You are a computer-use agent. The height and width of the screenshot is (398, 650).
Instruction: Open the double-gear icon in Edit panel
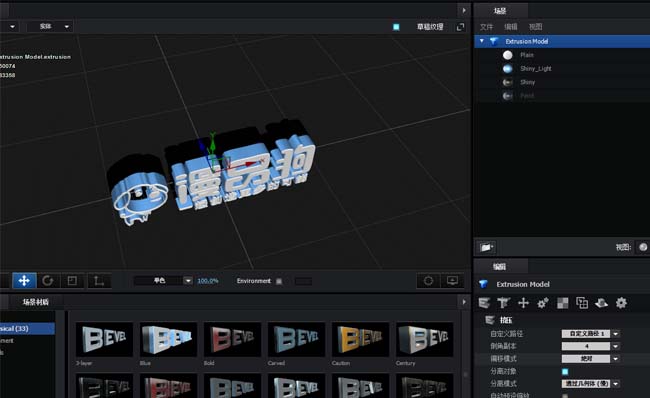click(543, 303)
